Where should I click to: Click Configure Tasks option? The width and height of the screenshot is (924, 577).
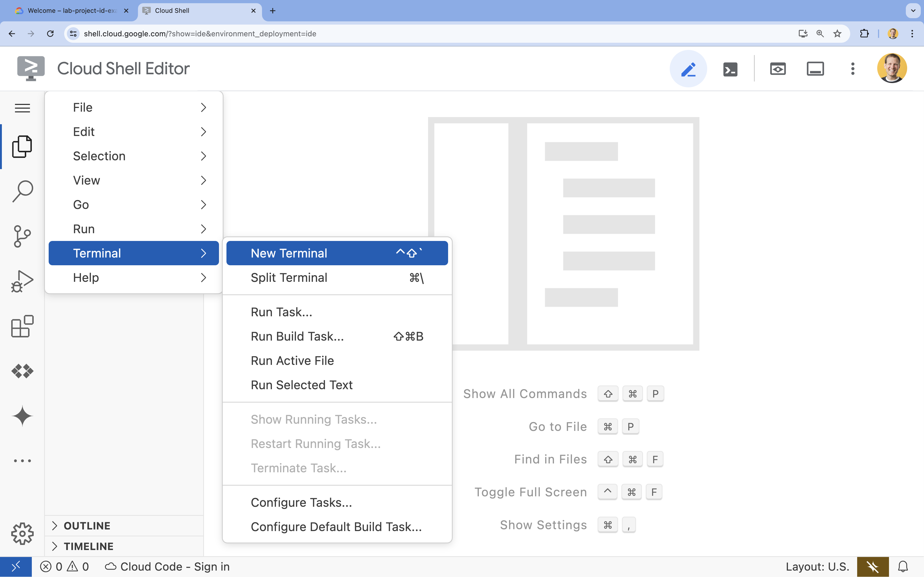301,502
